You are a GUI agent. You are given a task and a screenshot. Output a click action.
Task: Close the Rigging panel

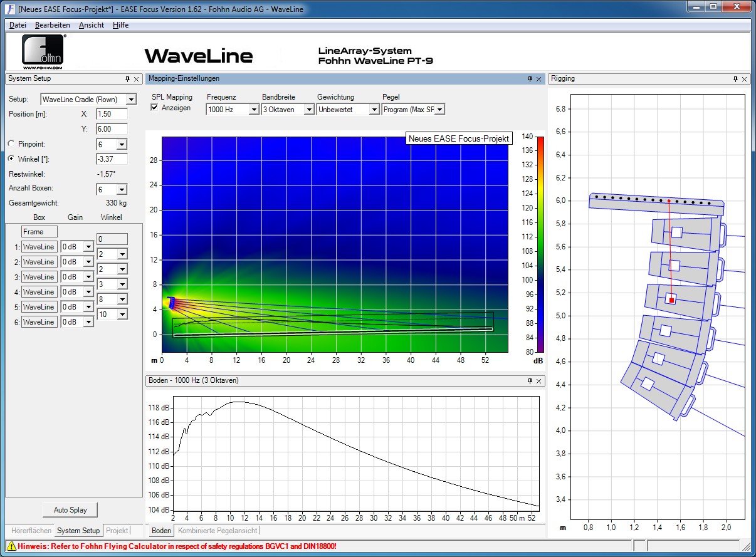coord(745,79)
